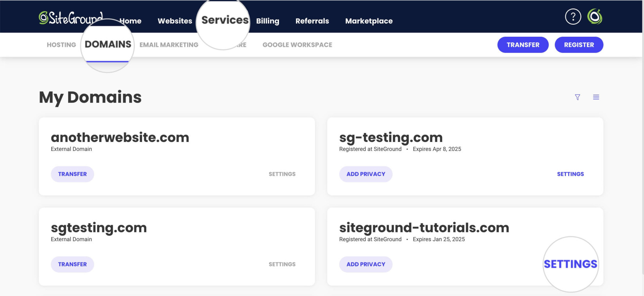Switch to list view icon
644x296 pixels.
tap(596, 97)
